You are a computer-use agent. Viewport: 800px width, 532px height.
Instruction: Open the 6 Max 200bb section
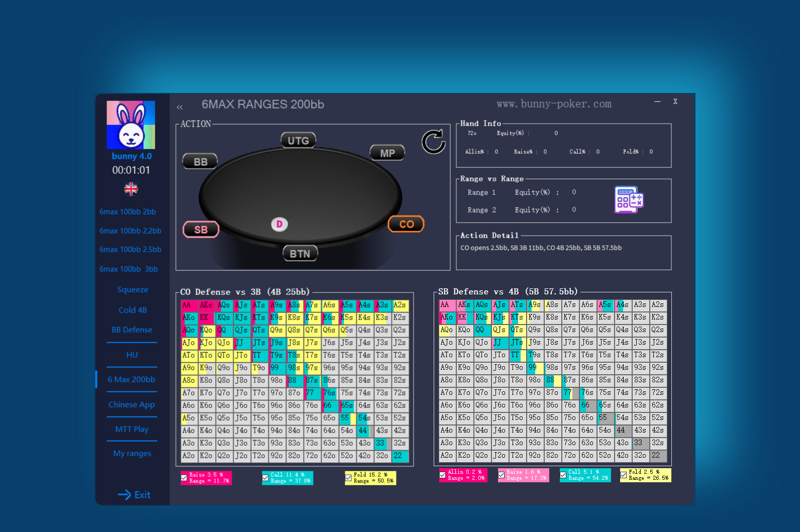point(131,379)
